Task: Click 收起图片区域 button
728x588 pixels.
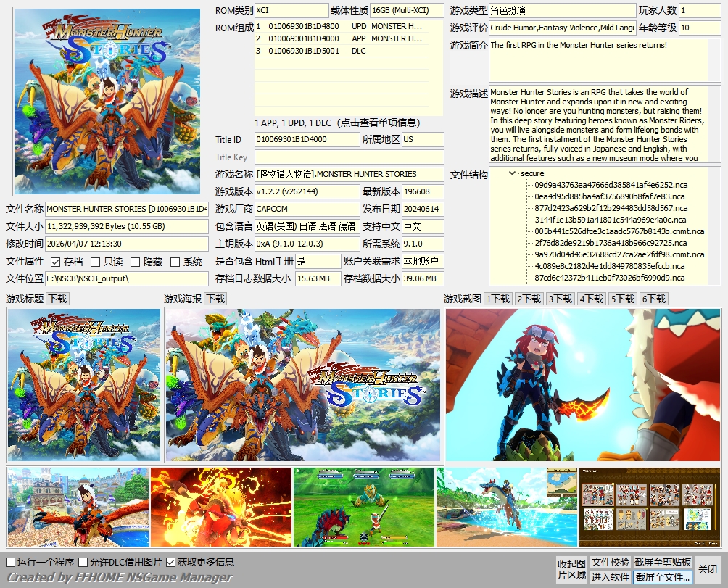Action: pyautogui.click(x=571, y=569)
